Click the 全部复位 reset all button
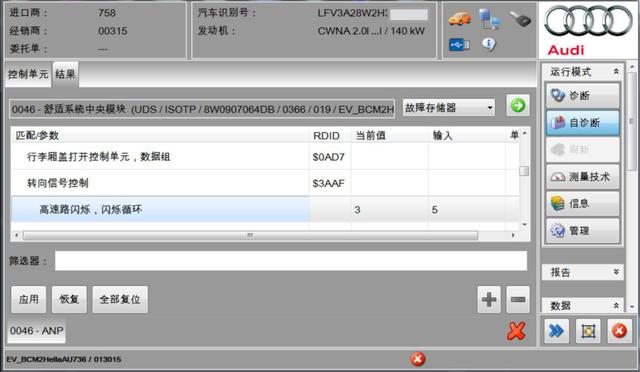This screenshot has width=640, height=372. coord(120,299)
